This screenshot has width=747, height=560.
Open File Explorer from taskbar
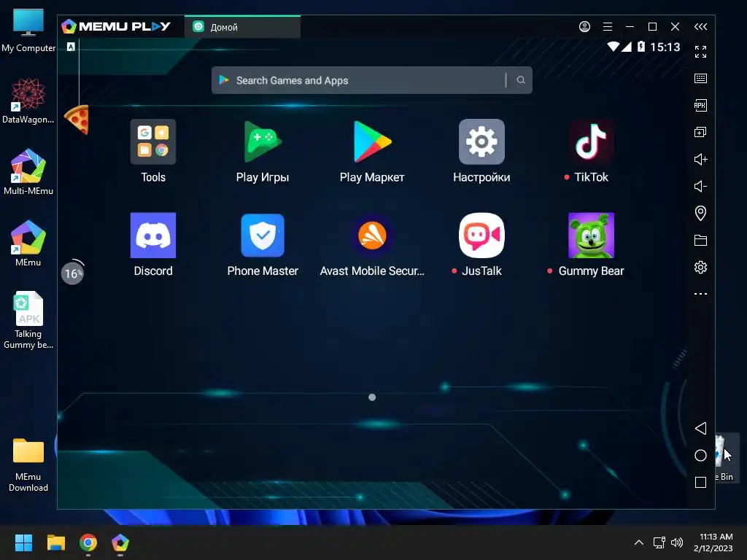coord(55,542)
